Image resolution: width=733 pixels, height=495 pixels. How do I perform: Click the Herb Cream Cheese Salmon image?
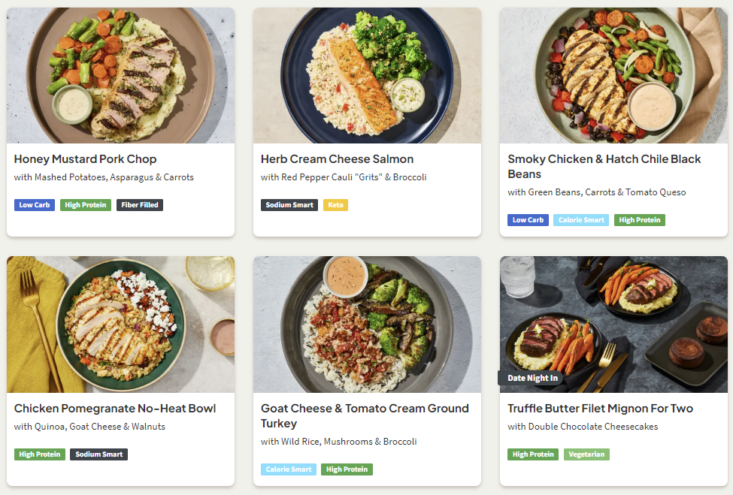[x=367, y=75]
